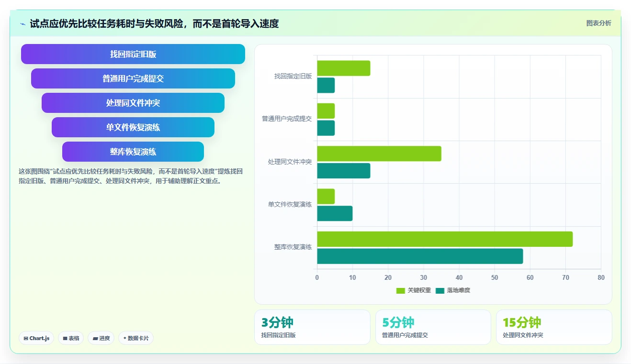
Task: Open the 5分钟 普通用户完成提交 data card
Action: 433,327
